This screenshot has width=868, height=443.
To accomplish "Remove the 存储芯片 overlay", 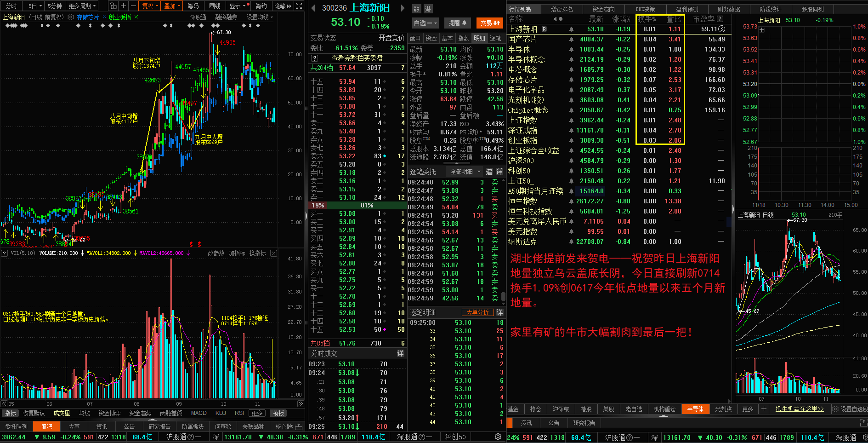I will pos(104,17).
